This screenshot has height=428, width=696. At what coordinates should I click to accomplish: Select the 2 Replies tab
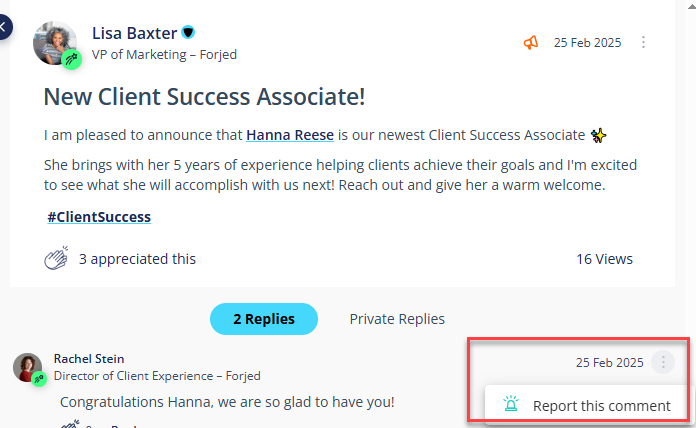264,319
